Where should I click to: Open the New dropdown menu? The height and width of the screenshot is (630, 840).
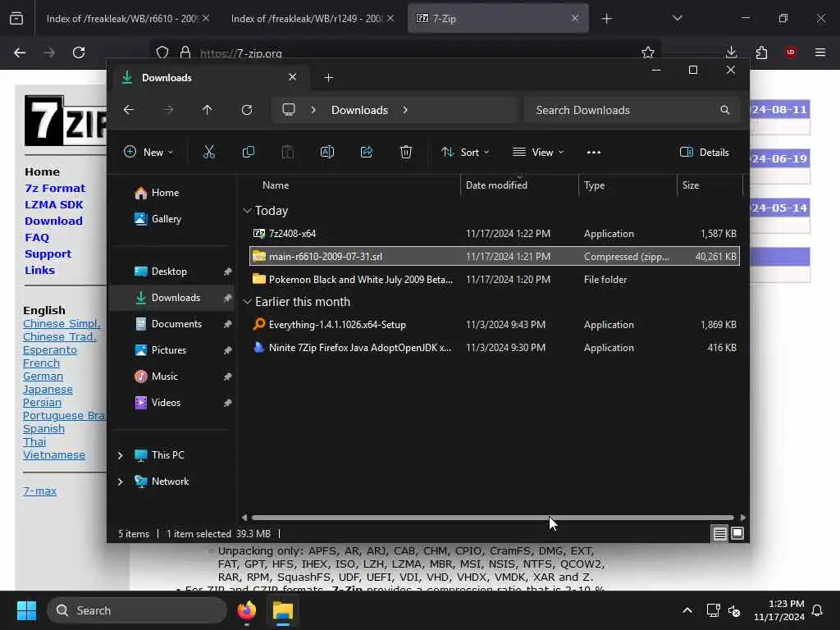pos(148,152)
